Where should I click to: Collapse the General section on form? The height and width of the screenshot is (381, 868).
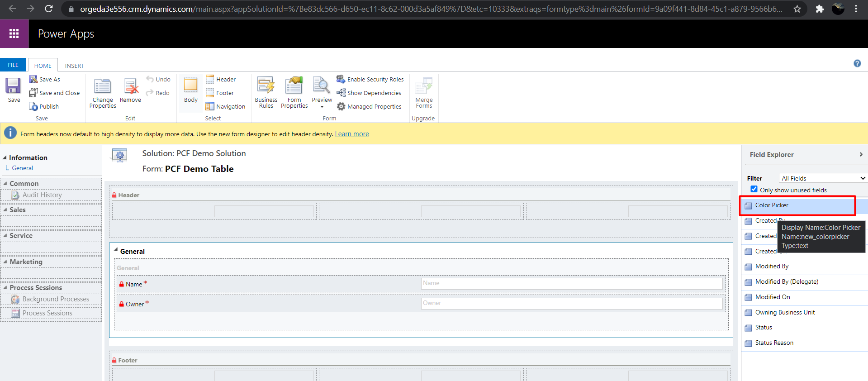pyautogui.click(x=116, y=250)
